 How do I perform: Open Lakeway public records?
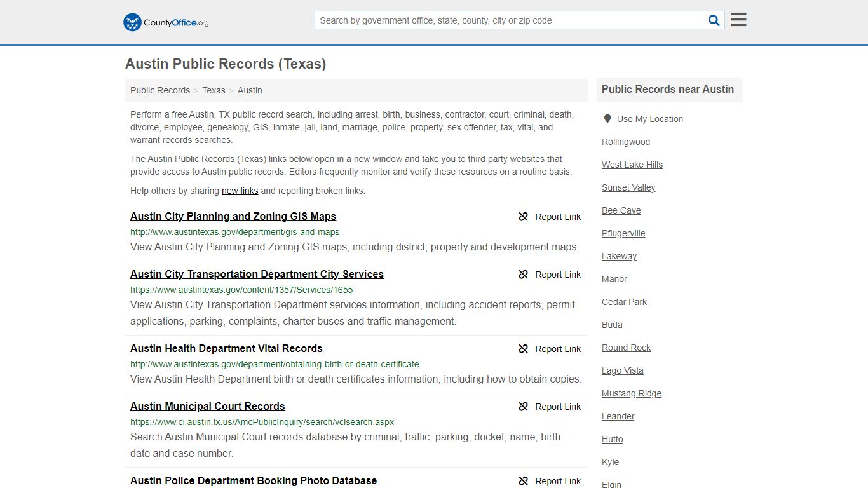click(x=619, y=256)
